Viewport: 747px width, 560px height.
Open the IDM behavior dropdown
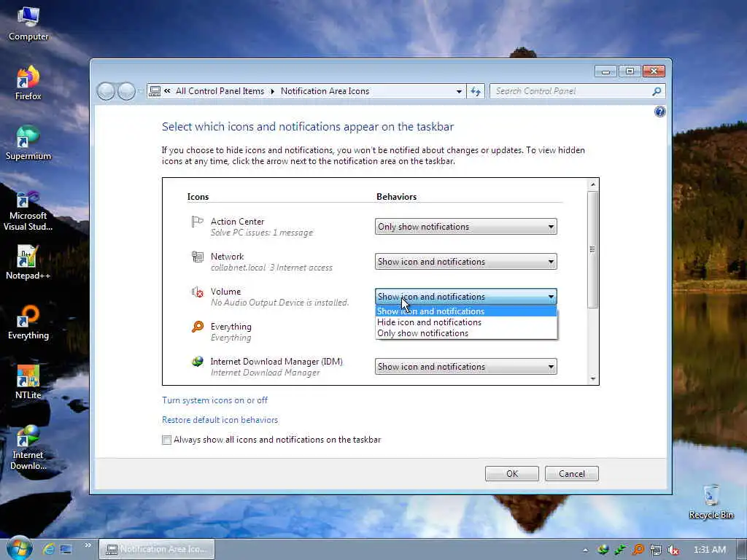(x=465, y=367)
